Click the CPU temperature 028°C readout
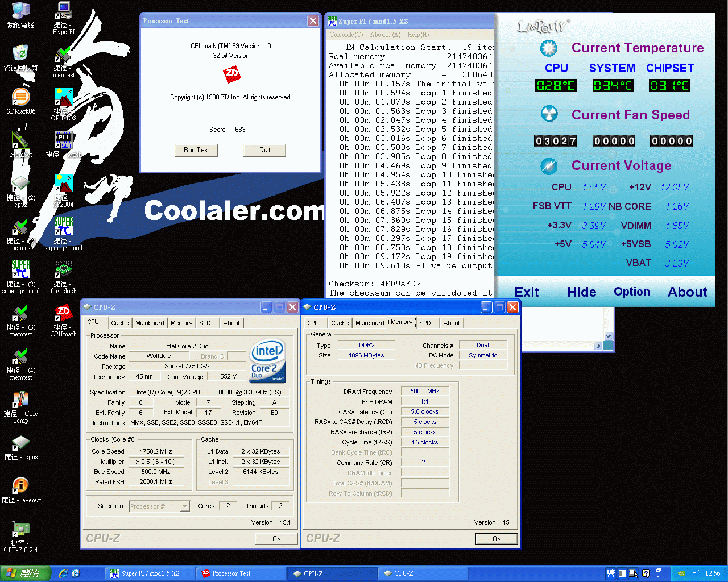The width and height of the screenshot is (728, 582). tap(556, 85)
